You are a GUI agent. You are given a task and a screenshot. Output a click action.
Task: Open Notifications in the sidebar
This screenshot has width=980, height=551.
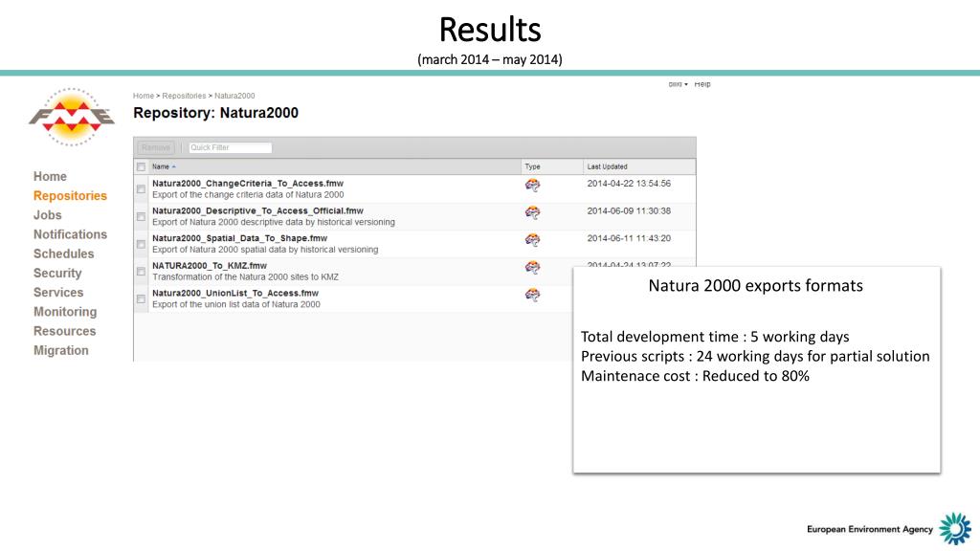coord(70,234)
